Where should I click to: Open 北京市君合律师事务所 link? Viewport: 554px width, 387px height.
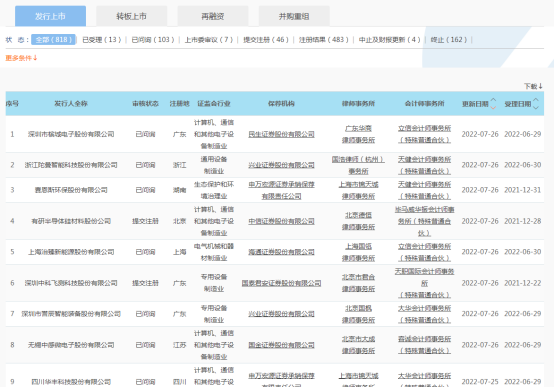pos(358,283)
